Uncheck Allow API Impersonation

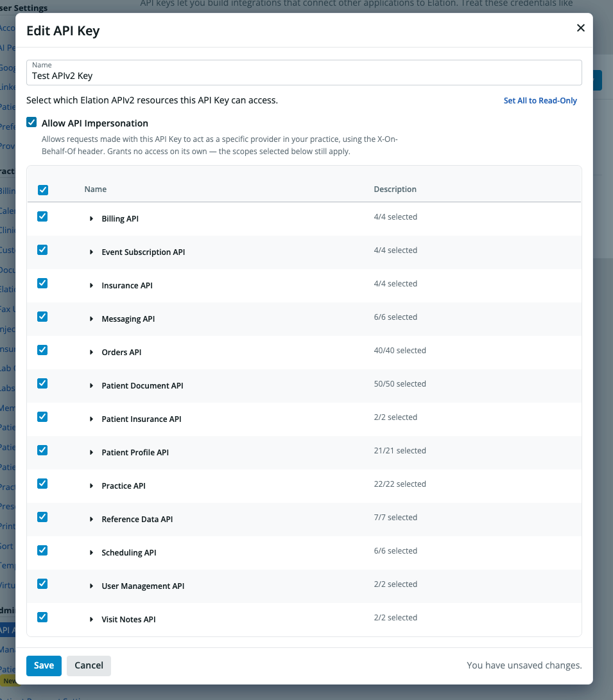pos(31,122)
